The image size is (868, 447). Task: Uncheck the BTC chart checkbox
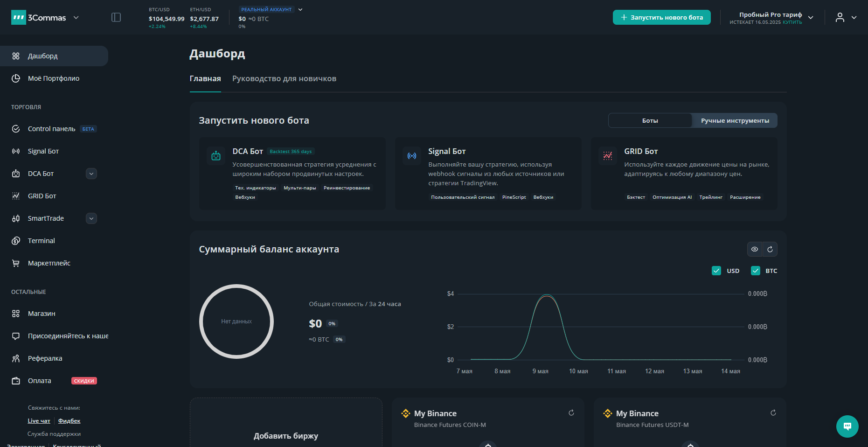[756, 271]
